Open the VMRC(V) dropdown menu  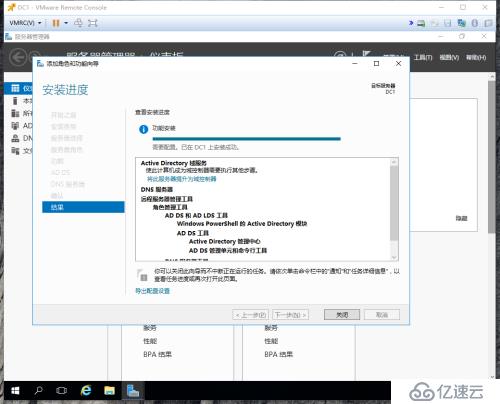tap(25, 23)
